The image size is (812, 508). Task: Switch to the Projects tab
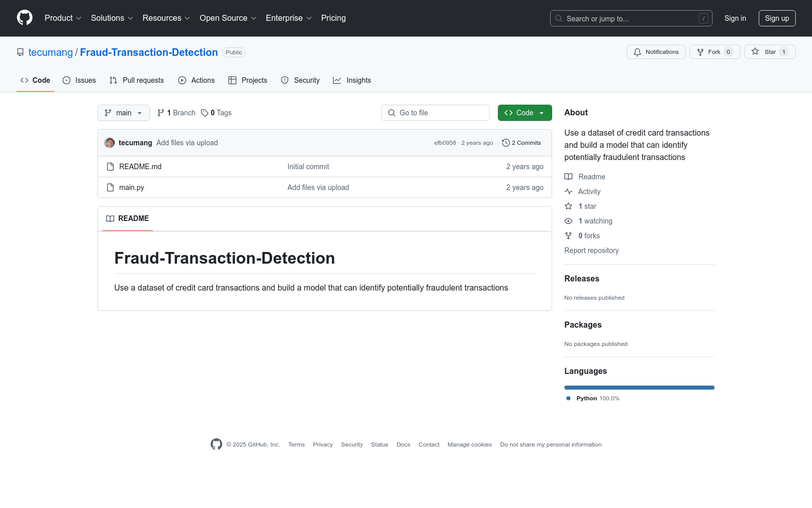(248, 80)
